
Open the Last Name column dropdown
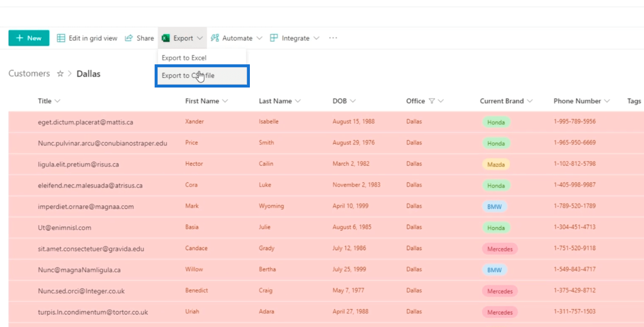click(298, 101)
